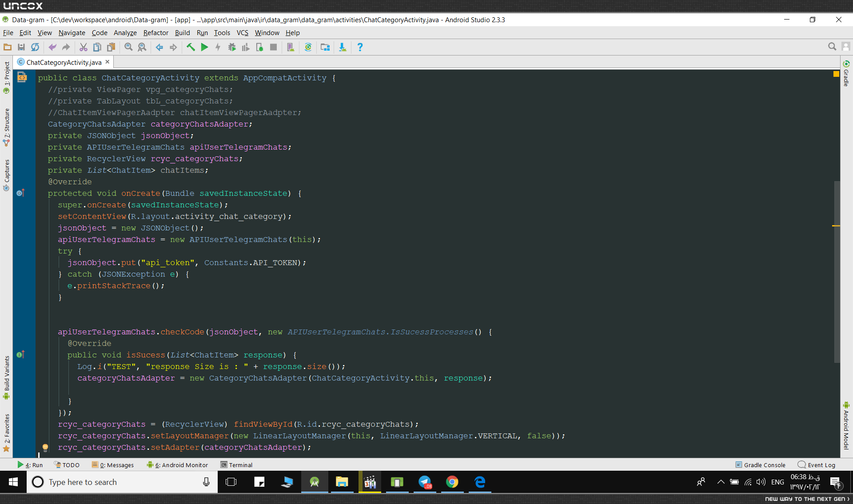Viewport: 853px width, 504px height.
Task: Open the Tools menu
Action: pos(222,33)
